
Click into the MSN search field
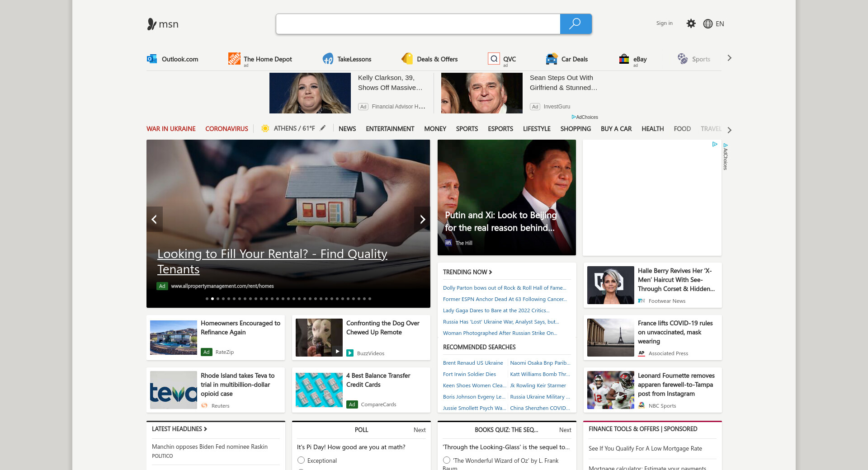[x=418, y=24]
